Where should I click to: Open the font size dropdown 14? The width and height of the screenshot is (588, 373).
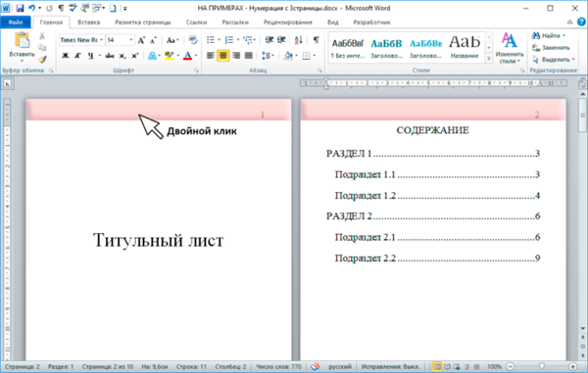pos(131,40)
